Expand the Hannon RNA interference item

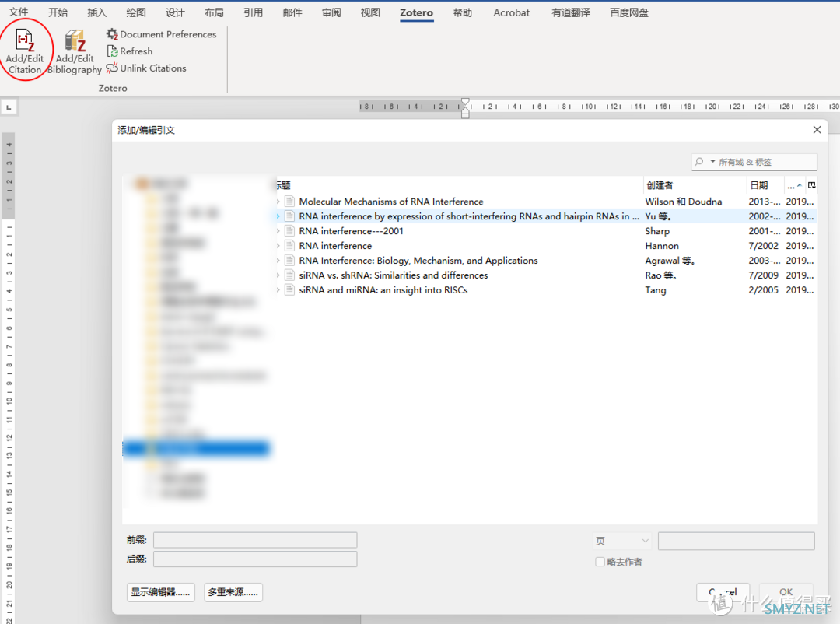pyautogui.click(x=278, y=246)
